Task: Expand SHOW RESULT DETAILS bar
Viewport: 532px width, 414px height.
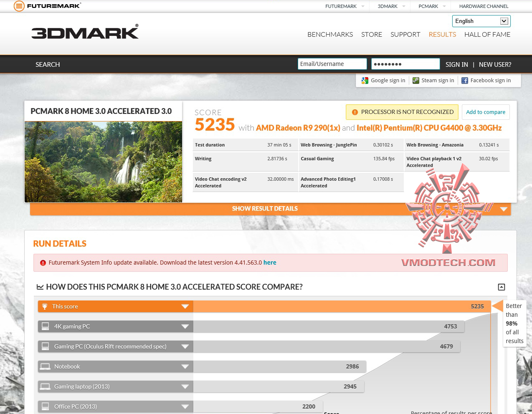Action: point(270,209)
